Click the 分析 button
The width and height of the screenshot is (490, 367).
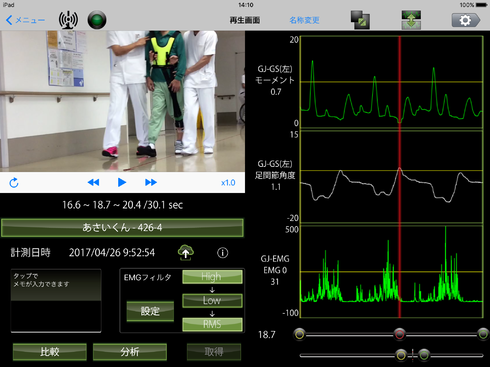pyautogui.click(x=130, y=352)
